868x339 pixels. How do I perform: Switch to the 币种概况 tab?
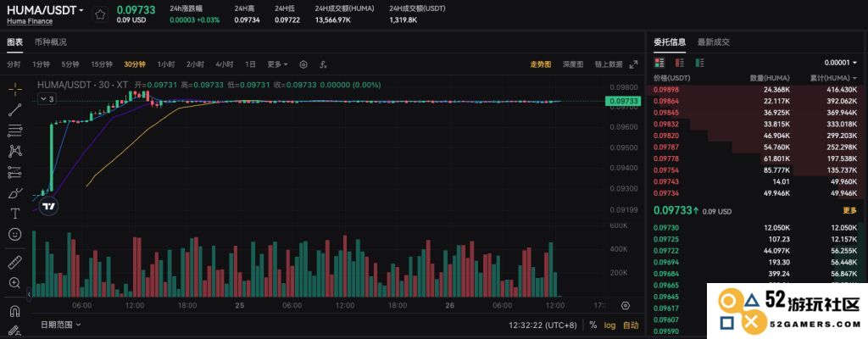point(50,42)
